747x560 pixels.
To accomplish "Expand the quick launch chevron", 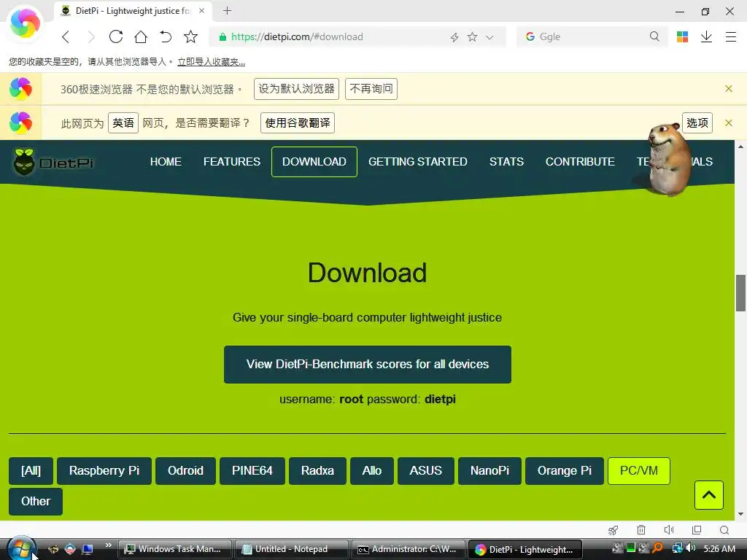I will (109, 545).
